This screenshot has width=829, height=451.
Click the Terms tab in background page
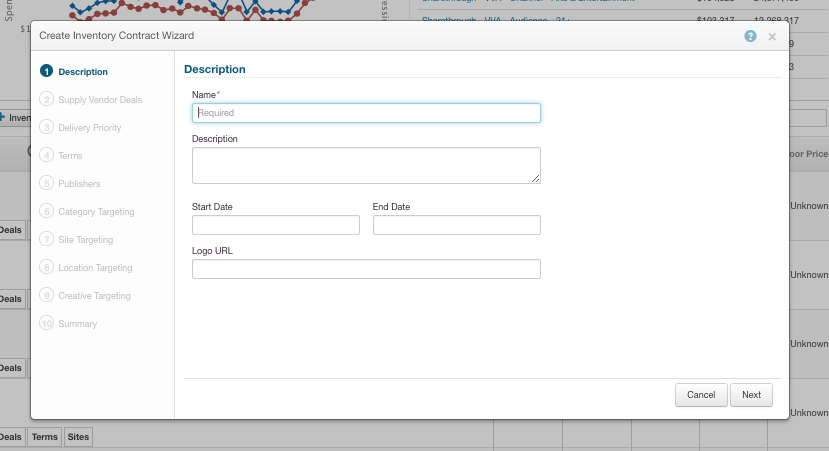pos(44,437)
